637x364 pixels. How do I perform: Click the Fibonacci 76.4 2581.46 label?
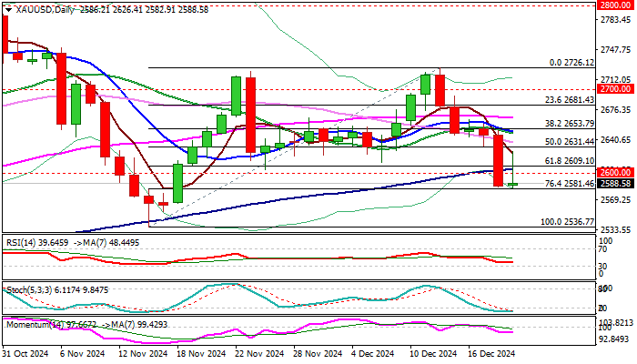pyautogui.click(x=570, y=184)
